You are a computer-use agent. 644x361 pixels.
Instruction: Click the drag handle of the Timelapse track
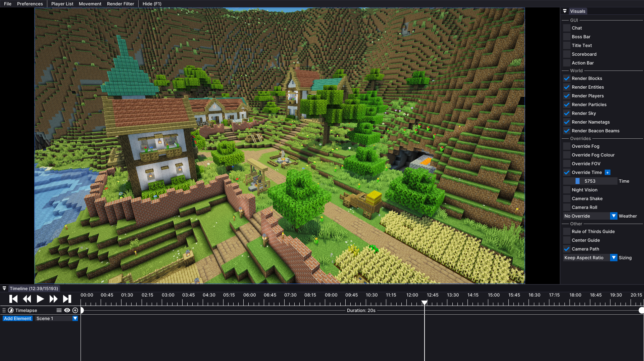point(4,310)
